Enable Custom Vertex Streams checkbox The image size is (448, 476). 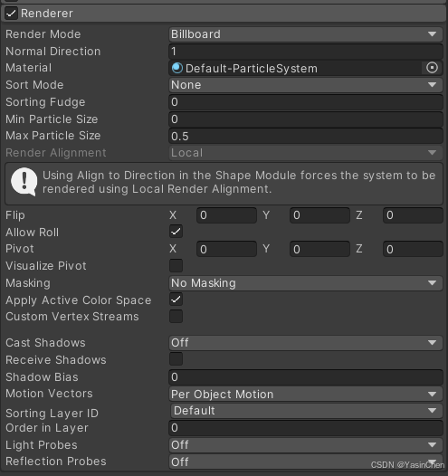tap(176, 317)
